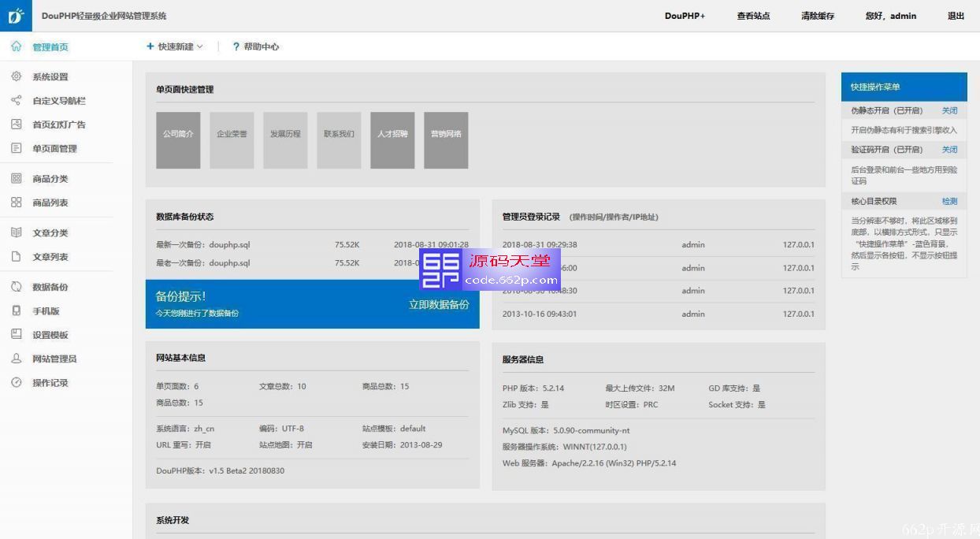Open 设置模板 page
Image resolution: width=980 pixels, height=539 pixels.
50,335
